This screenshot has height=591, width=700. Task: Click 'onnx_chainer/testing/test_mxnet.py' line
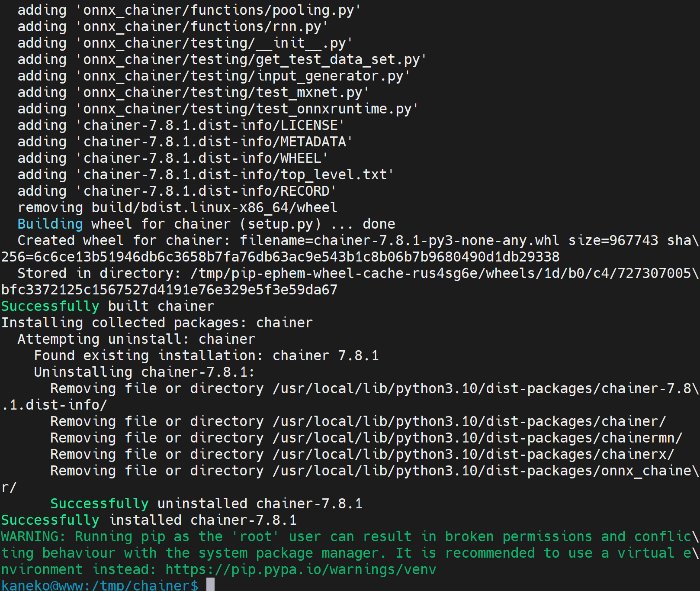coord(193,92)
